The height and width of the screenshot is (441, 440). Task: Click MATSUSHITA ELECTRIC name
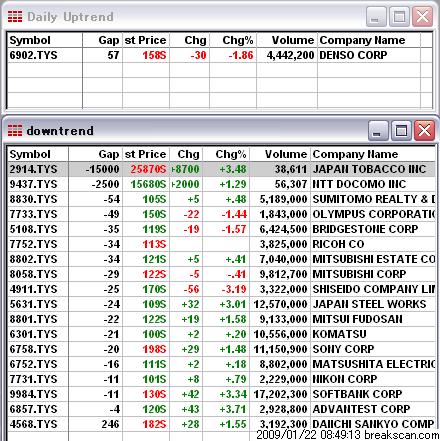click(x=373, y=364)
